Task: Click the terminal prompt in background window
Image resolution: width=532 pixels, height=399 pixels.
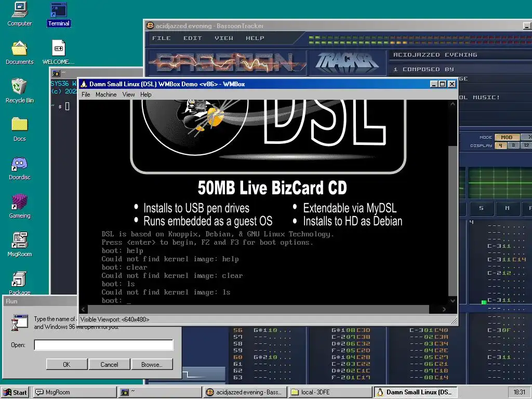Action: pos(60,107)
